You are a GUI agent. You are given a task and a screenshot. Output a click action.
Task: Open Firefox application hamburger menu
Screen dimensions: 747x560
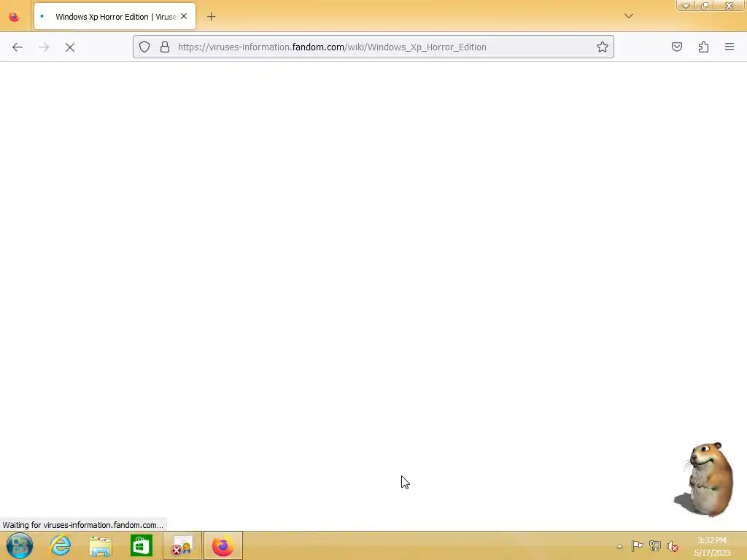[729, 47]
